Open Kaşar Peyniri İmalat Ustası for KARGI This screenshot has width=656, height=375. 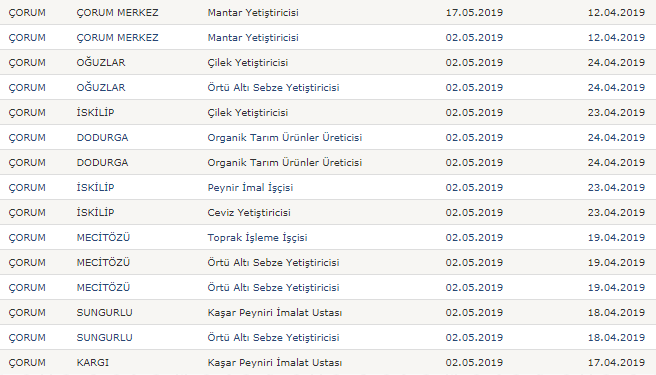(x=274, y=363)
